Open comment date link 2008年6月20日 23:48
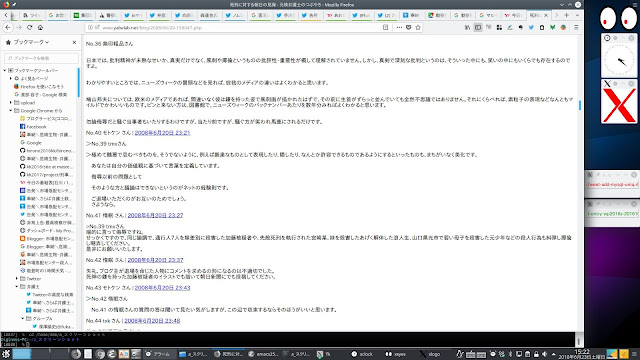Screen dimensions: 640x360 pyautogui.click(x=152, y=320)
